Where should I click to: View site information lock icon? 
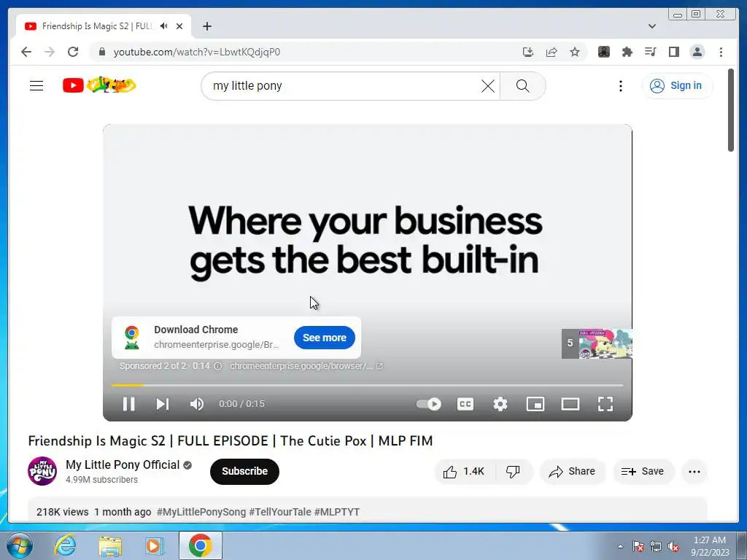[101, 52]
